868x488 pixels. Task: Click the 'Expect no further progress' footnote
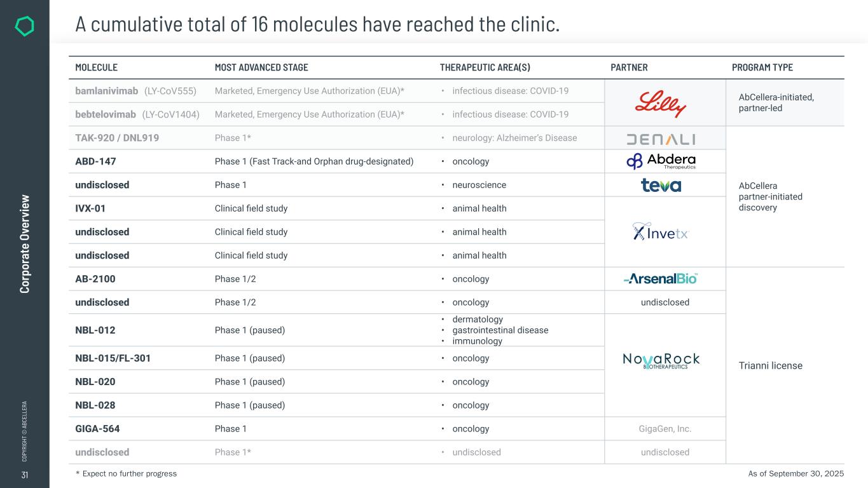pyautogui.click(x=126, y=474)
